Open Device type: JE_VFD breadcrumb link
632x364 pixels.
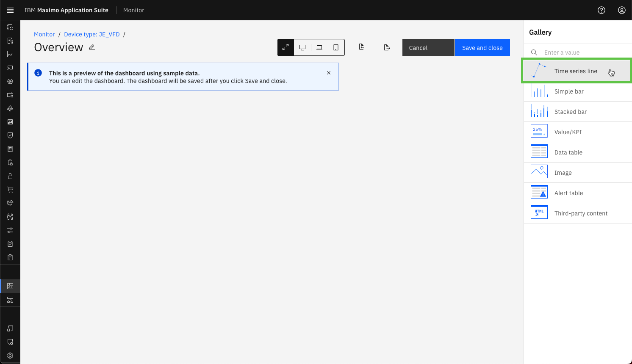[x=92, y=34]
